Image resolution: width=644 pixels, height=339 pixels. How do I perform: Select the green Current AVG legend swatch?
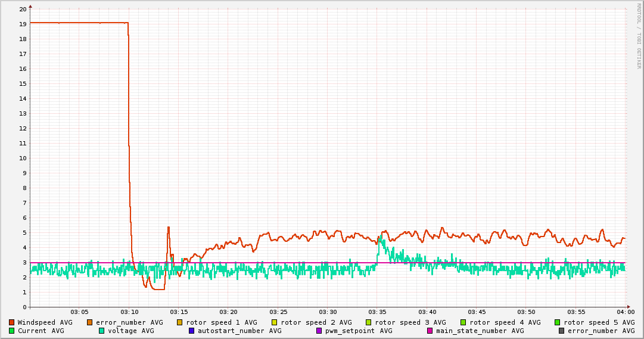coord(12,331)
